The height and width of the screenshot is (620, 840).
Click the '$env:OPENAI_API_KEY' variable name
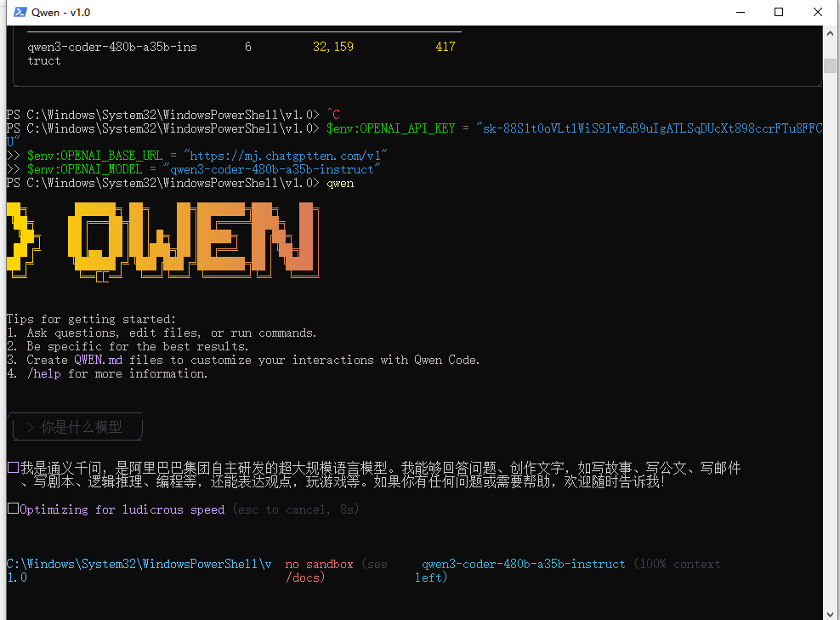tap(390, 128)
